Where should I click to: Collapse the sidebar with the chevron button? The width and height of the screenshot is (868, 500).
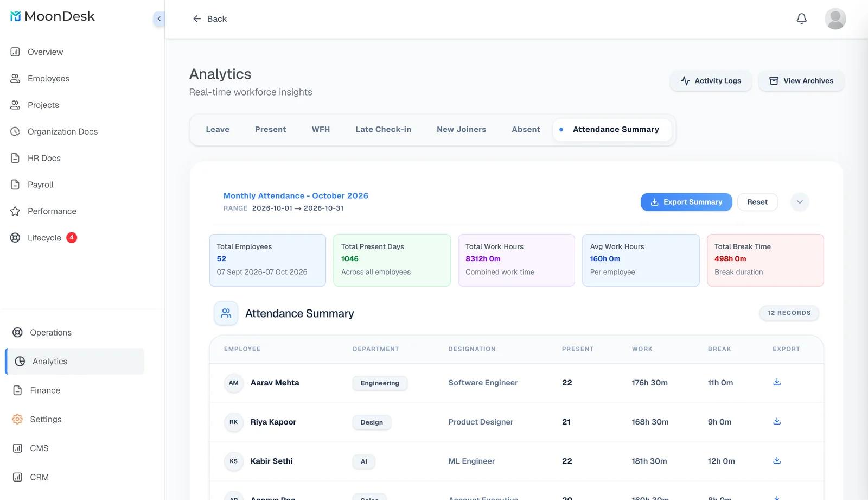point(159,19)
